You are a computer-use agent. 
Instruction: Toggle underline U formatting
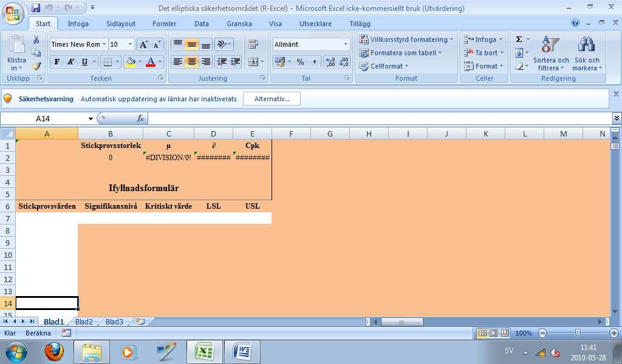click(x=84, y=62)
